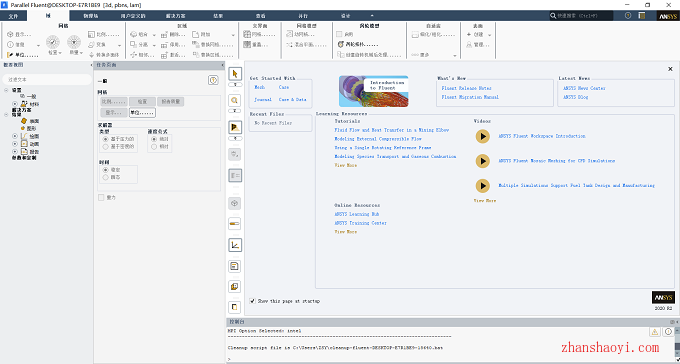Screen dimensions: 680x364
Task: Open Modeling External Compressible Flow tutorial
Action: 378,139
